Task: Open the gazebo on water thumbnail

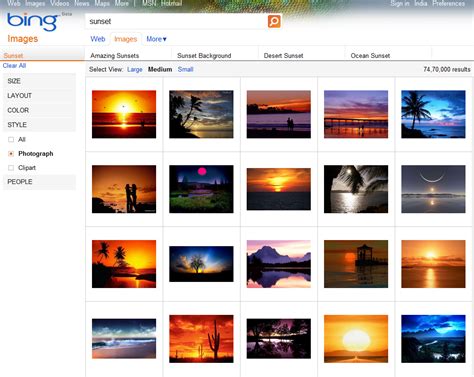Action: pyautogui.click(x=356, y=264)
